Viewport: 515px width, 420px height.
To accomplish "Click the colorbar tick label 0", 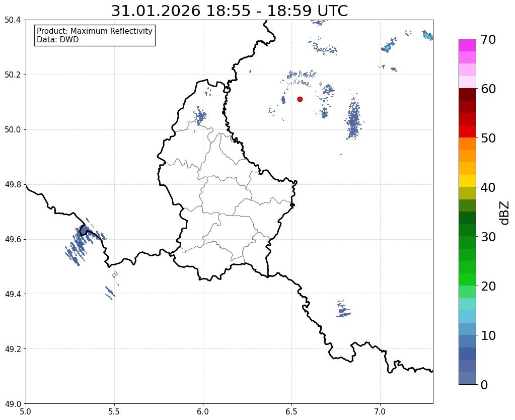I will click(484, 385).
